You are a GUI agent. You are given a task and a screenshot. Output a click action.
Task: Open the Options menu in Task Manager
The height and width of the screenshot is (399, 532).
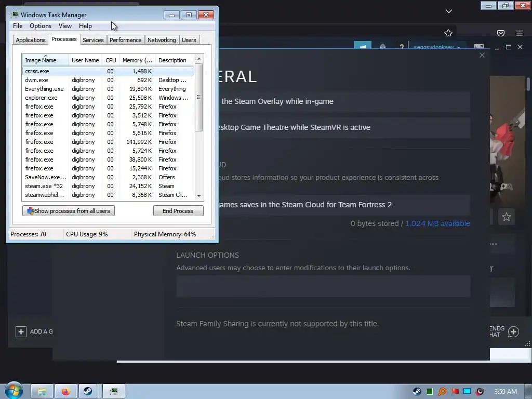(41, 26)
